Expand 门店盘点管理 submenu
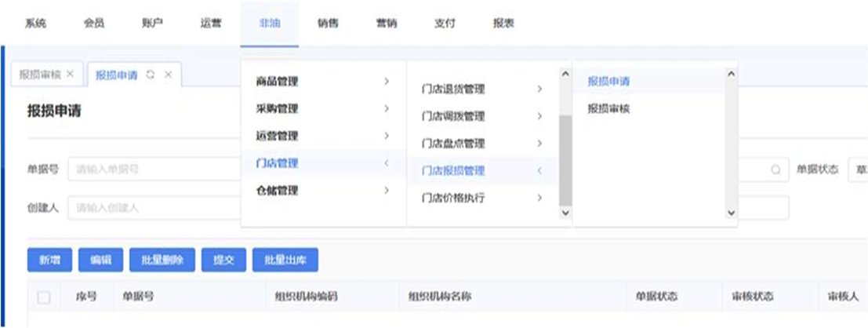The image size is (868, 328). click(x=482, y=144)
